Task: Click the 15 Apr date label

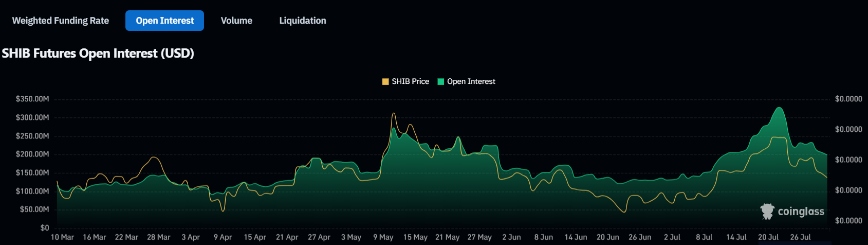Action: click(255, 237)
